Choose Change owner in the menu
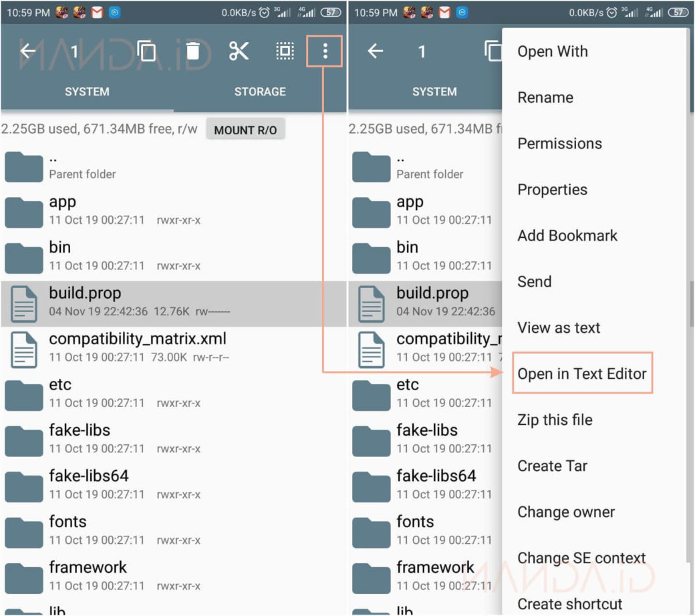The width and height of the screenshot is (695, 616). click(566, 512)
